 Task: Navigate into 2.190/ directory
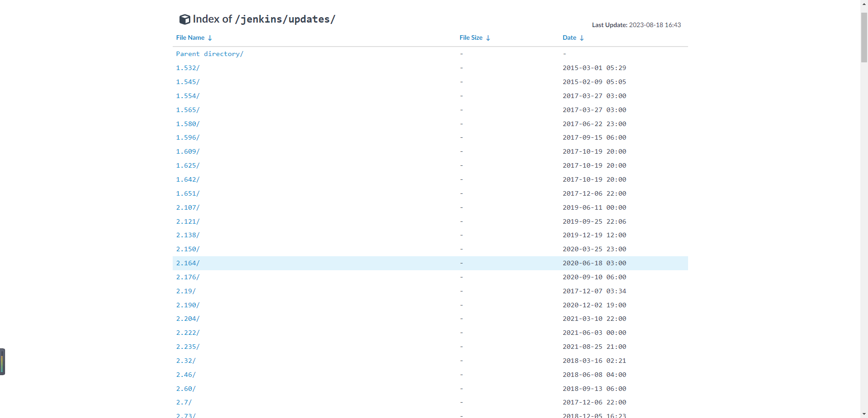click(x=188, y=305)
